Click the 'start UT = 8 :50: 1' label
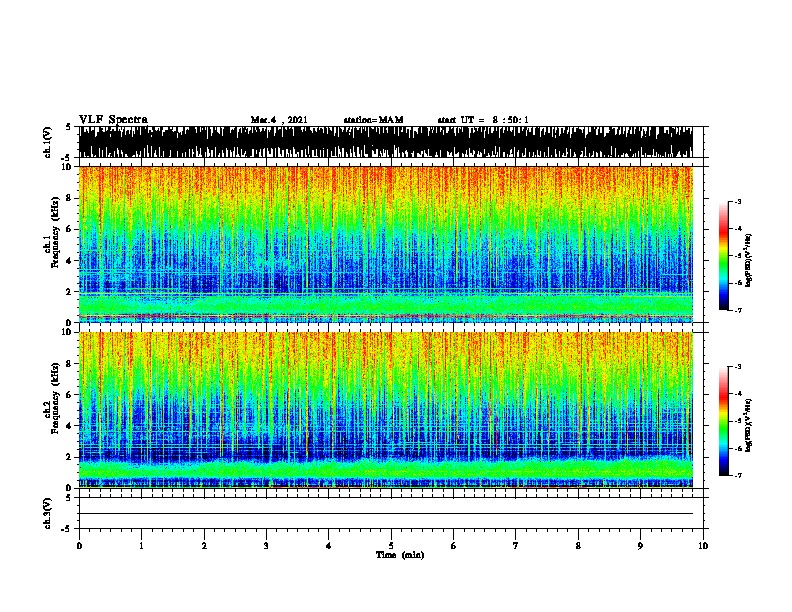The width and height of the screenshot is (792, 612). 483,120
